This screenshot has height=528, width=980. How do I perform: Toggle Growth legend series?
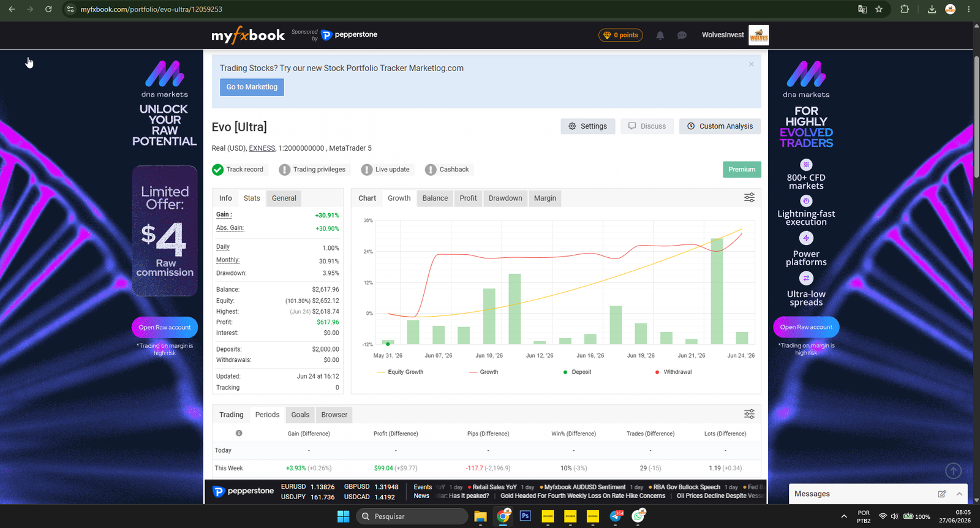point(484,372)
